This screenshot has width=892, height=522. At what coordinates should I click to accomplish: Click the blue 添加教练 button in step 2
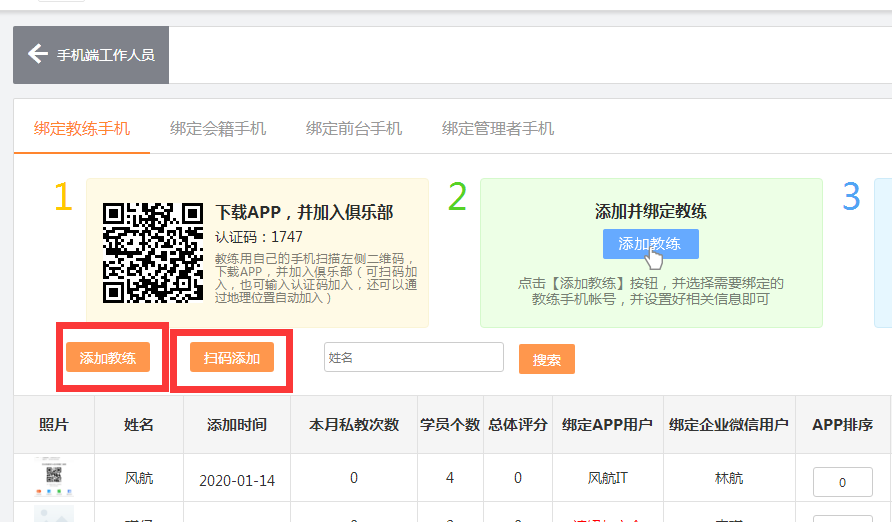[650, 243]
